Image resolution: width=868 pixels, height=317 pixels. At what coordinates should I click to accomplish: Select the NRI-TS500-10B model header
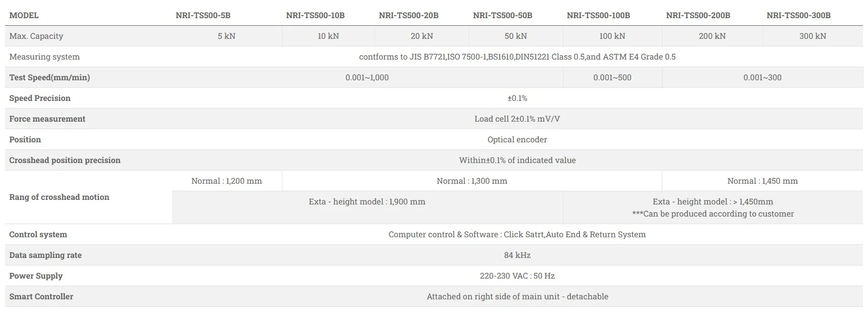point(315,15)
